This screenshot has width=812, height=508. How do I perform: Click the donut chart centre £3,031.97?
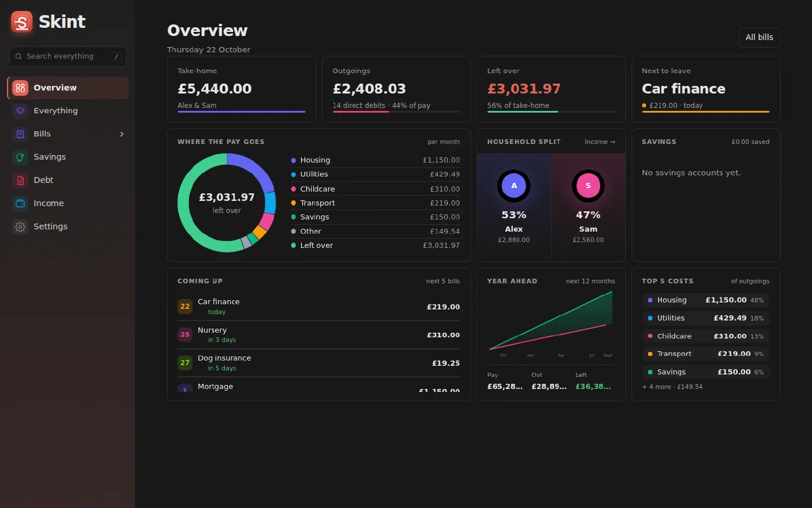tap(227, 197)
